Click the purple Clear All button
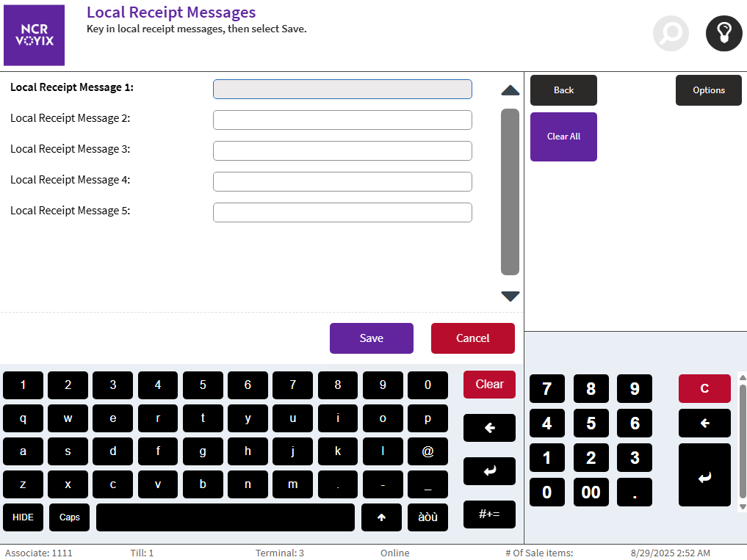747x560 pixels. click(563, 137)
